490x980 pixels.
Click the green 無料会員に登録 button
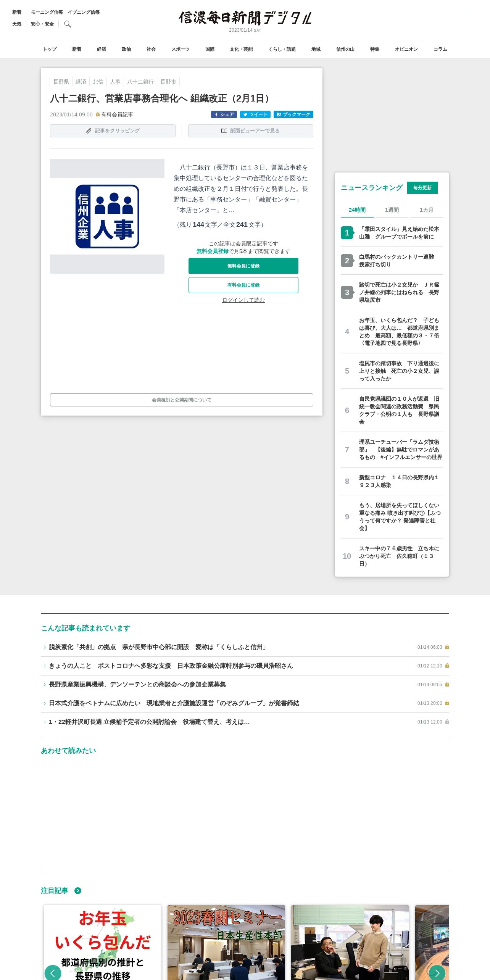pyautogui.click(x=243, y=266)
